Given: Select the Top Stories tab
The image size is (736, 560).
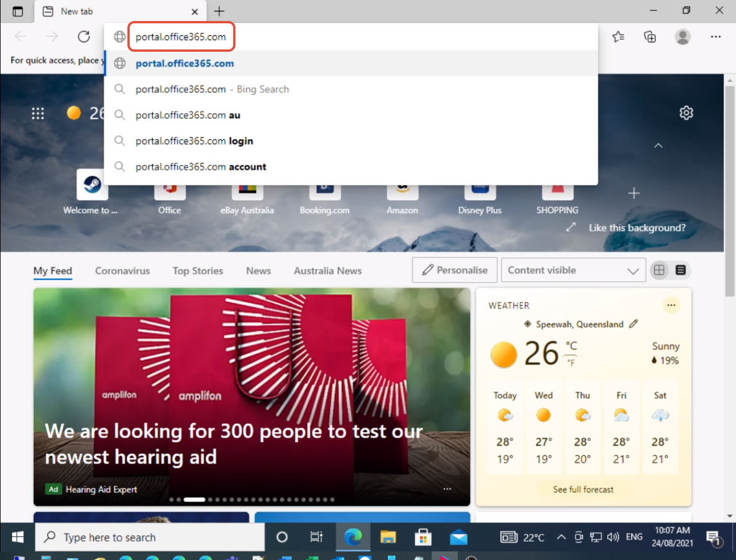Looking at the screenshot, I should click(x=198, y=271).
